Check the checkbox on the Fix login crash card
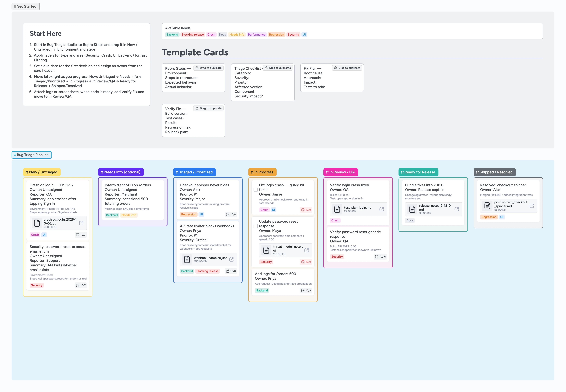Image resolution: width=566 pixels, height=392 pixels. click(x=256, y=190)
